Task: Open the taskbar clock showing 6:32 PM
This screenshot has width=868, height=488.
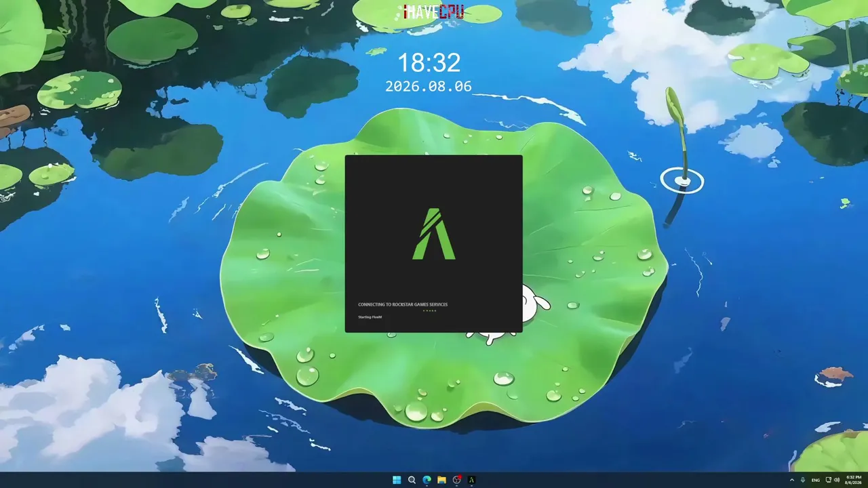Action: (x=853, y=480)
